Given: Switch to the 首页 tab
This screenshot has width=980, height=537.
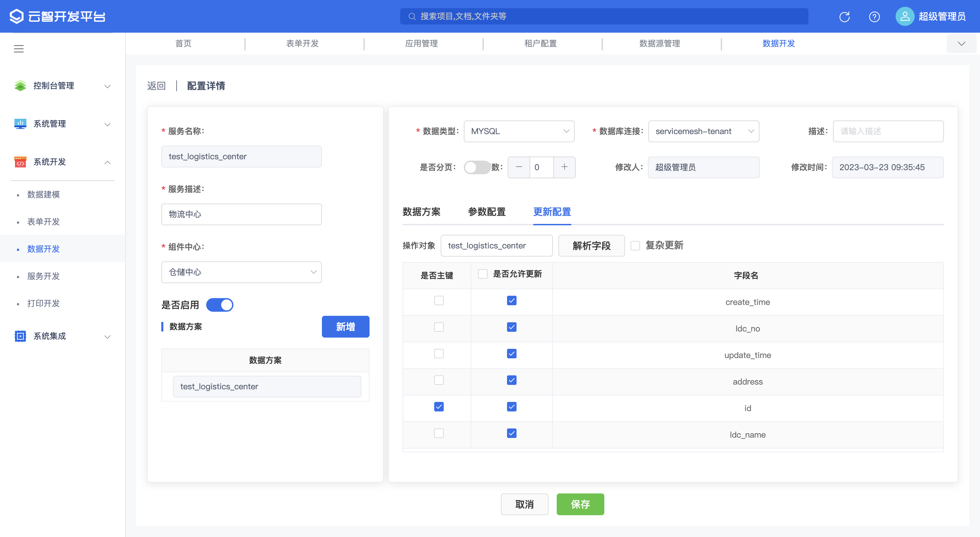Looking at the screenshot, I should [183, 43].
